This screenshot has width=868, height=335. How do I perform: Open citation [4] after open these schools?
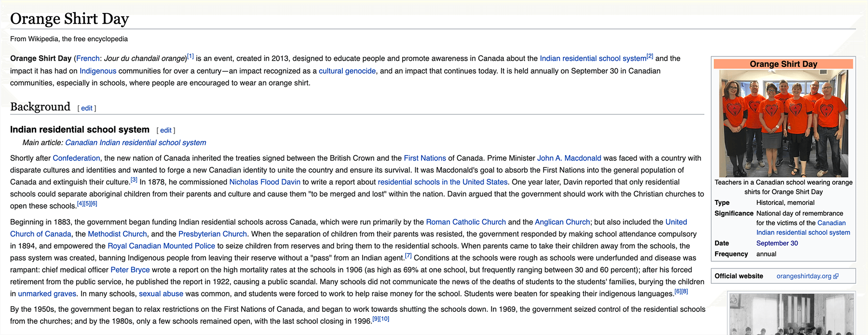tap(81, 204)
